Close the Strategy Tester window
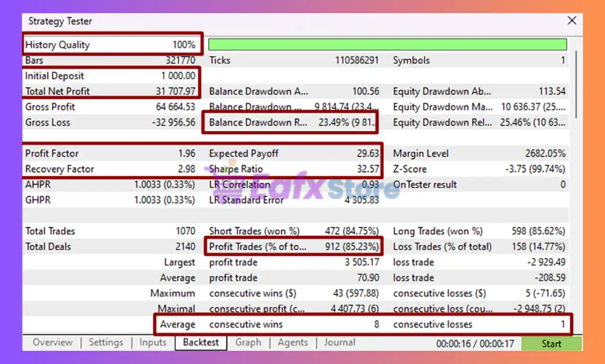 pos(572,21)
